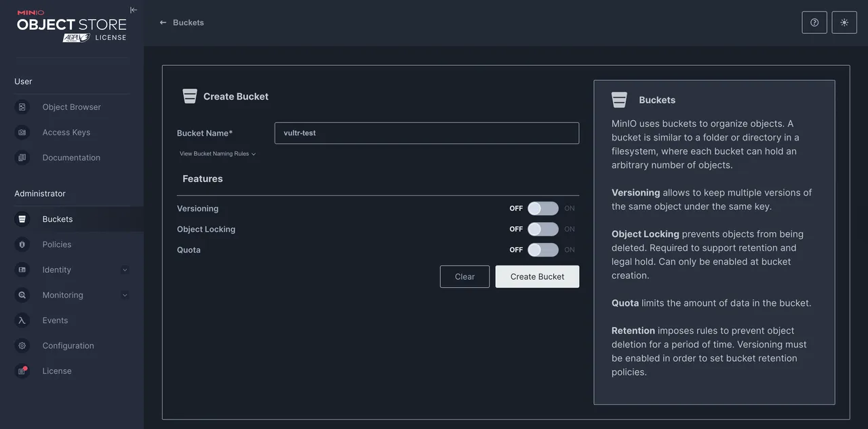Collapse the sidebar with the arrow icon
This screenshot has width=868, height=429.
click(134, 10)
